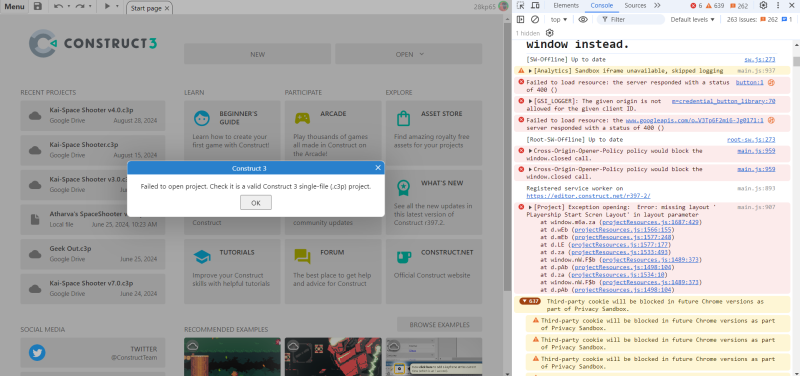
Task: Click the Tutorials graduation cap icon
Action: click(x=202, y=257)
